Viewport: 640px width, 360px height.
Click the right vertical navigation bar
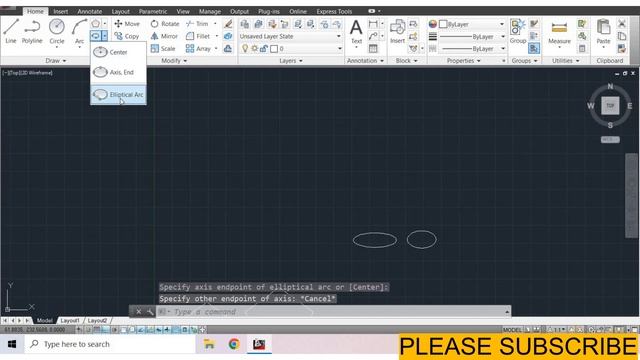[631, 195]
